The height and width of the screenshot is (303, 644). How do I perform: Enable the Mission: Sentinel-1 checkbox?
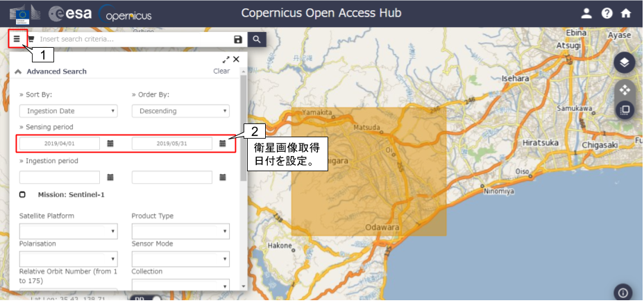[22, 195]
